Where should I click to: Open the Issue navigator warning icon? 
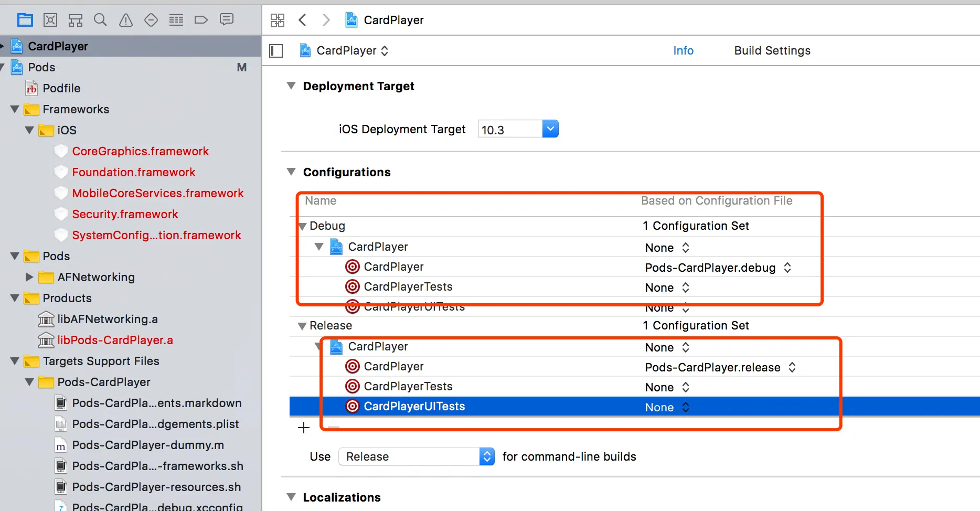point(125,19)
